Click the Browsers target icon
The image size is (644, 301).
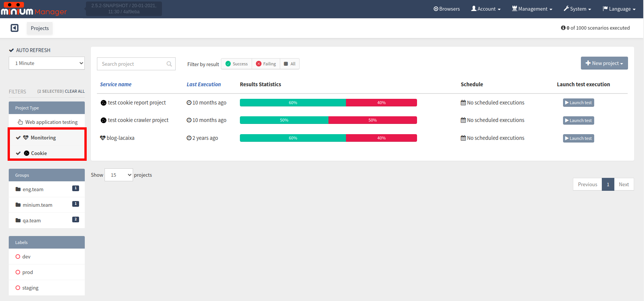coord(436,9)
